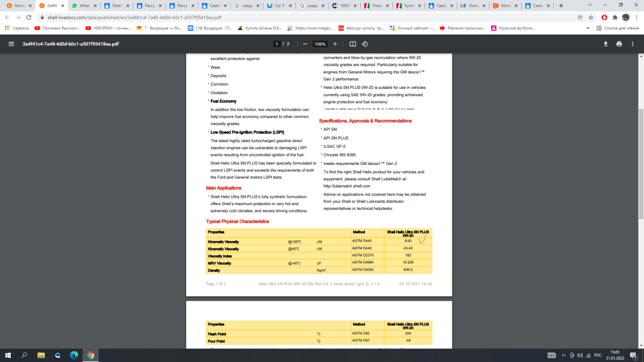Open bookmark Личный кабинет
This screenshot has height=362, width=644.
click(412, 28)
